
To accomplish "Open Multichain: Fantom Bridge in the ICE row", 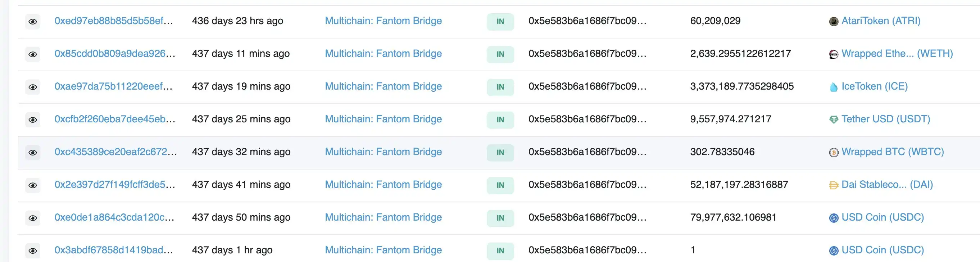I will 383,86.
